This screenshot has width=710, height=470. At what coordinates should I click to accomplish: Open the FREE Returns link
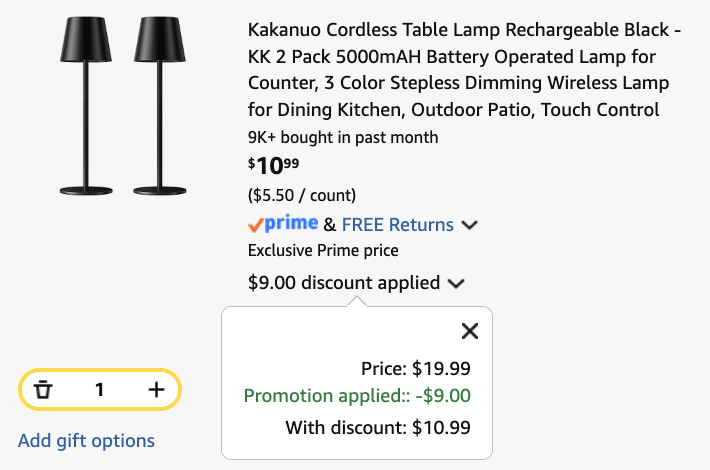(398, 225)
